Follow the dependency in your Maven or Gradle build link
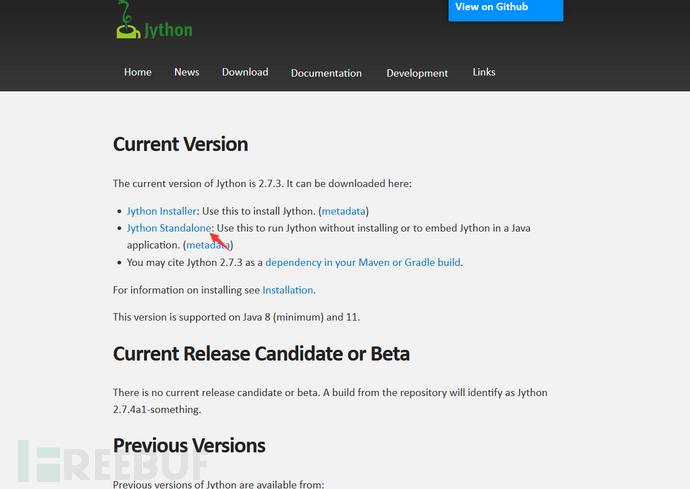690x489 pixels. tap(363, 263)
